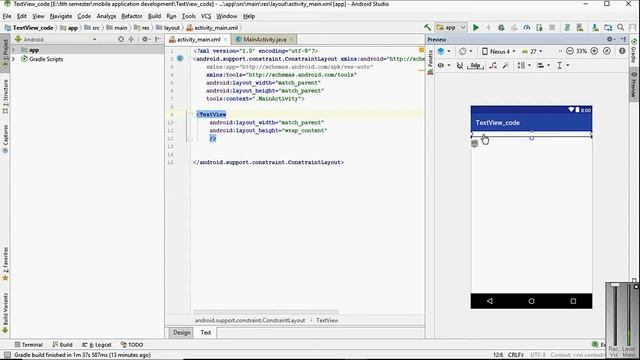Open the View Options eye dropdown
This screenshot has width=640, height=360.
443,65
